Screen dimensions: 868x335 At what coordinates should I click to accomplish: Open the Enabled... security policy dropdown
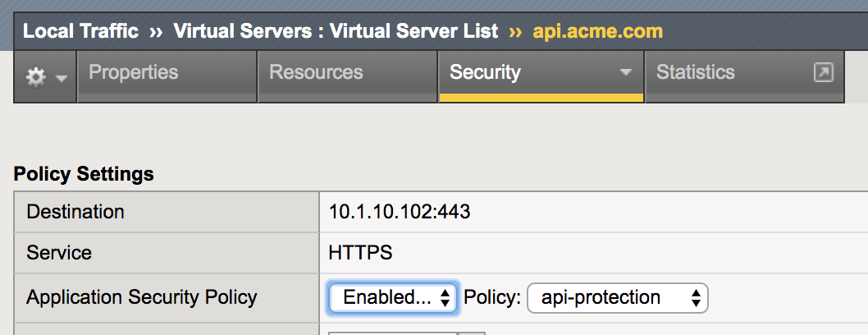coord(392,298)
